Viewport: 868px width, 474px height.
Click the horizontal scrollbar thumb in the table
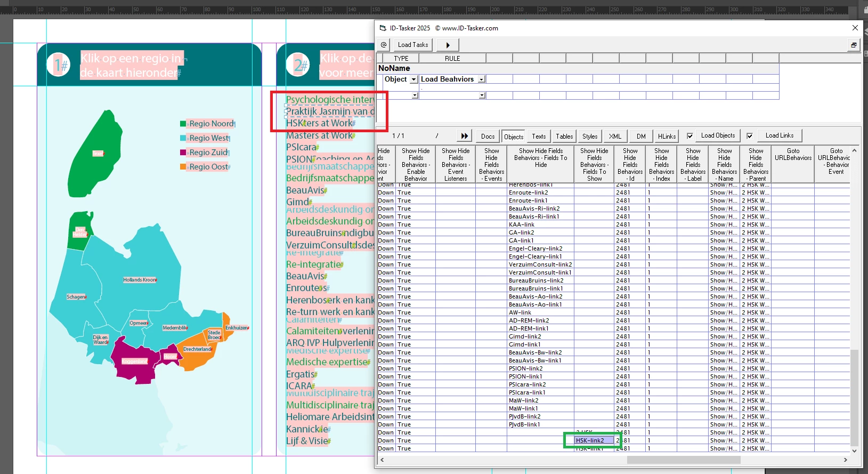click(684, 460)
